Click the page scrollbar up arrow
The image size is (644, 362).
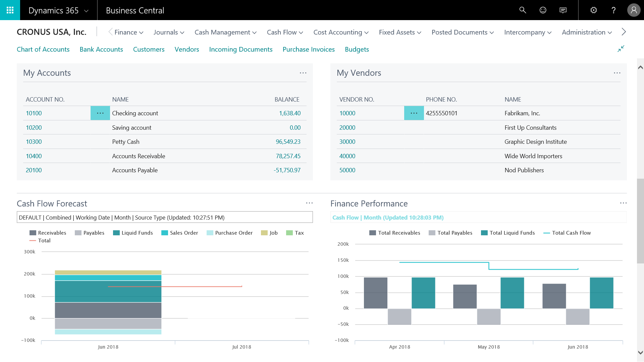pos(640,67)
